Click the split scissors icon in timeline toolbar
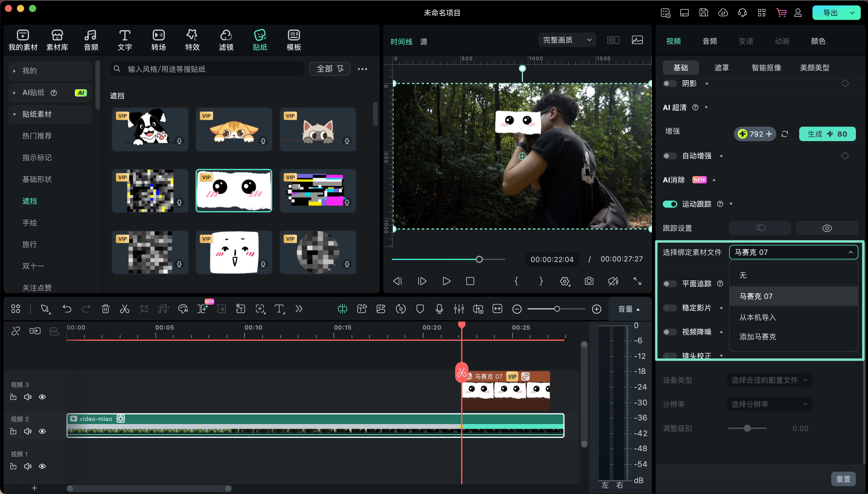Image resolution: width=868 pixels, height=494 pixels. (125, 309)
